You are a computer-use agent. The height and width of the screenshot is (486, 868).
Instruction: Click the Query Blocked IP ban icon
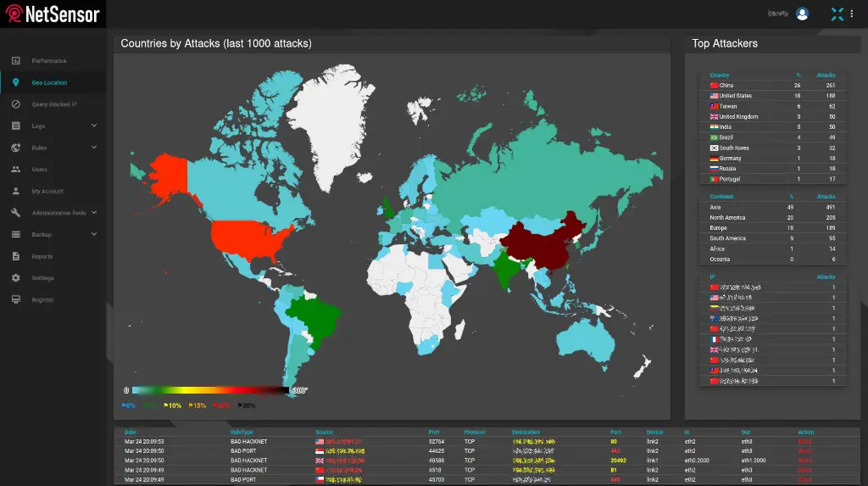click(15, 104)
